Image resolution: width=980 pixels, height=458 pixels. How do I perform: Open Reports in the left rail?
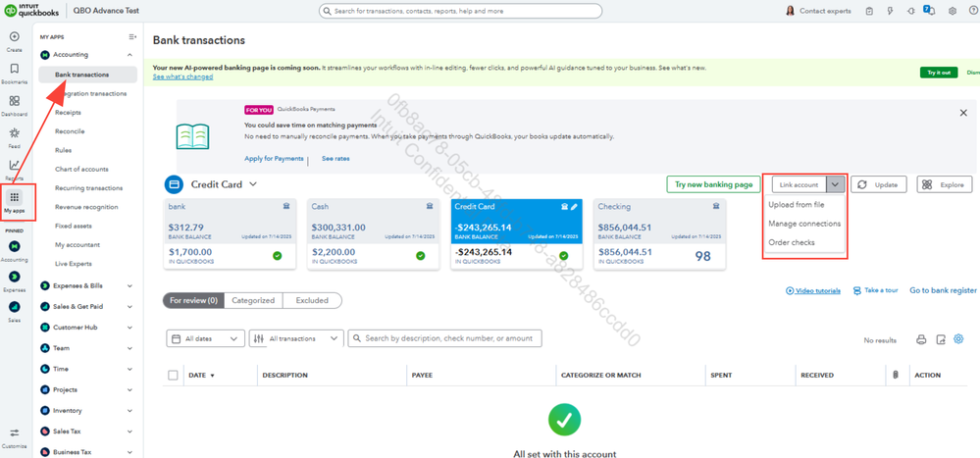[x=15, y=165]
